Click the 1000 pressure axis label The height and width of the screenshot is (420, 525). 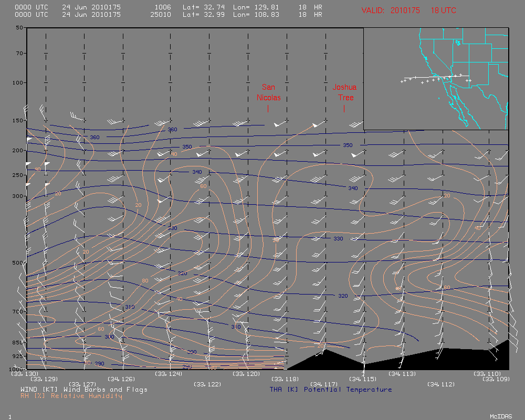click(17, 369)
